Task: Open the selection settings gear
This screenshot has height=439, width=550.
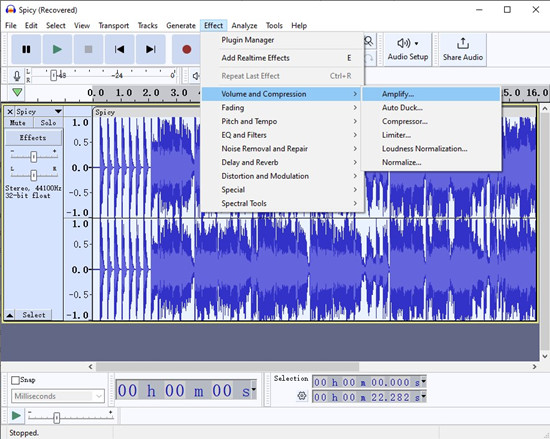Action: 302,396
